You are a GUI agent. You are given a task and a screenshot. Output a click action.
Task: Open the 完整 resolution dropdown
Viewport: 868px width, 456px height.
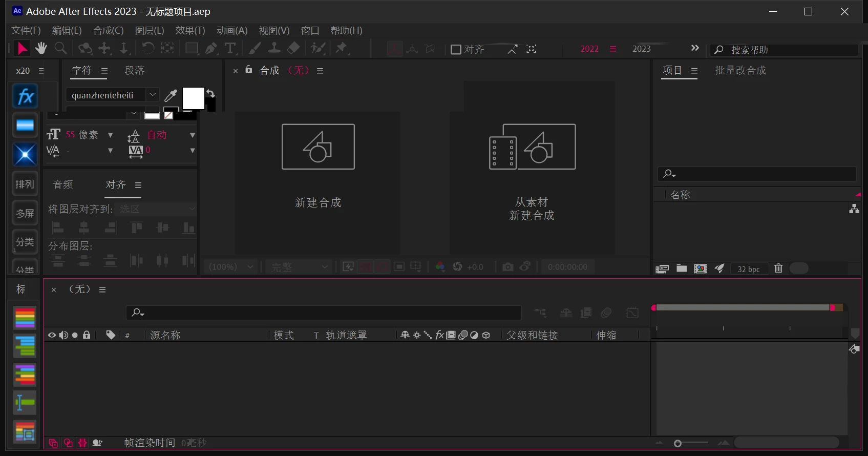[299, 267]
